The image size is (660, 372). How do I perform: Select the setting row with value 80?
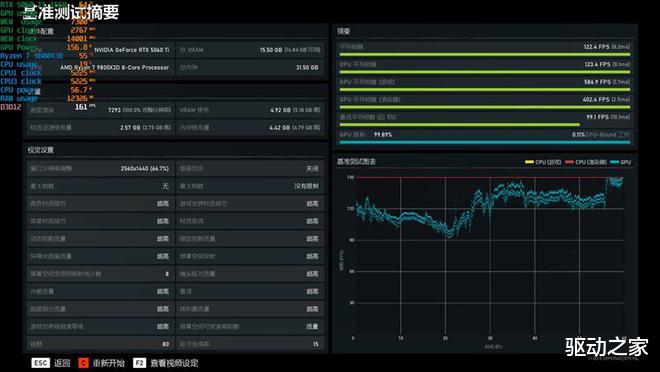pyautogui.click(x=100, y=344)
